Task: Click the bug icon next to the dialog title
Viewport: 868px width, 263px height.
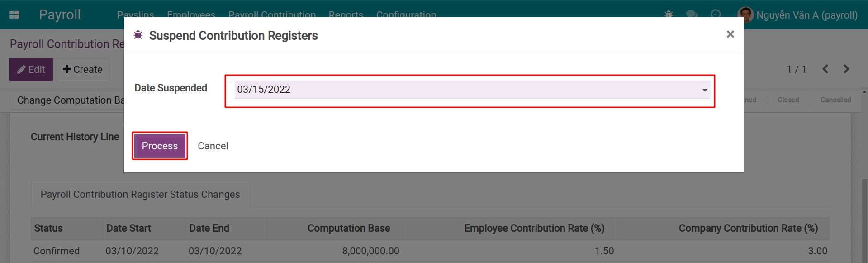Action: point(138,35)
